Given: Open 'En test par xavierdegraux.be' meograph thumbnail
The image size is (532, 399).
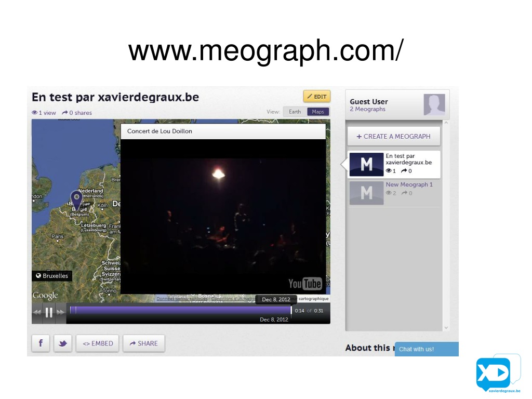Looking at the screenshot, I should [366, 165].
